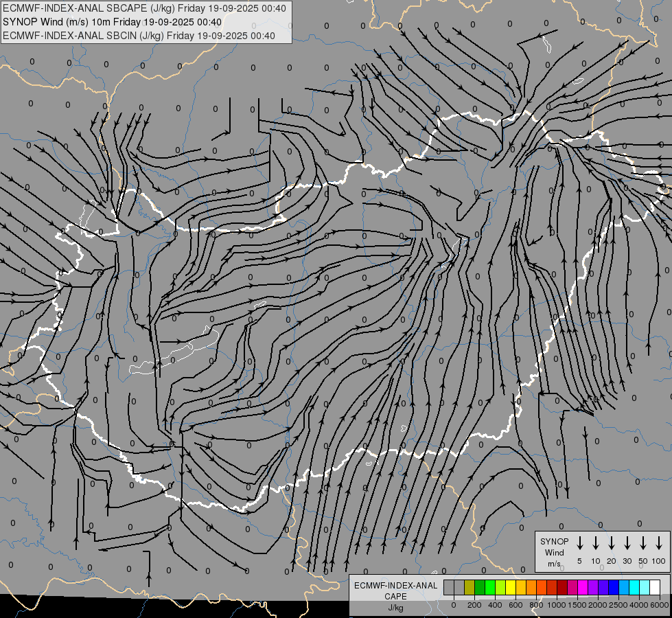Click 'ECMWF-INDEX-ANAL' label in CAPE legend

[395, 586]
